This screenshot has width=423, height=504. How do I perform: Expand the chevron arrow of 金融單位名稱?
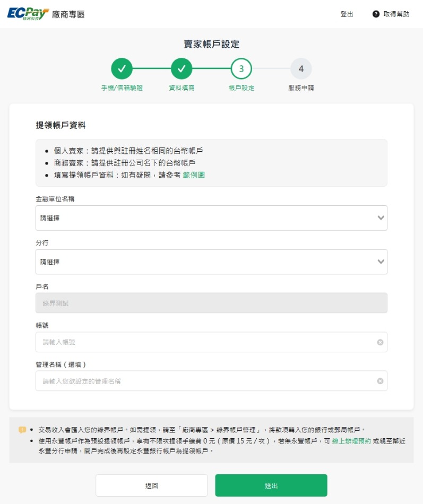[x=380, y=218]
